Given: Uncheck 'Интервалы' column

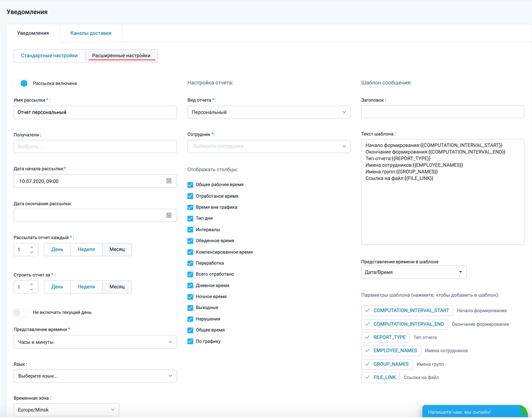Looking at the screenshot, I should point(190,230).
